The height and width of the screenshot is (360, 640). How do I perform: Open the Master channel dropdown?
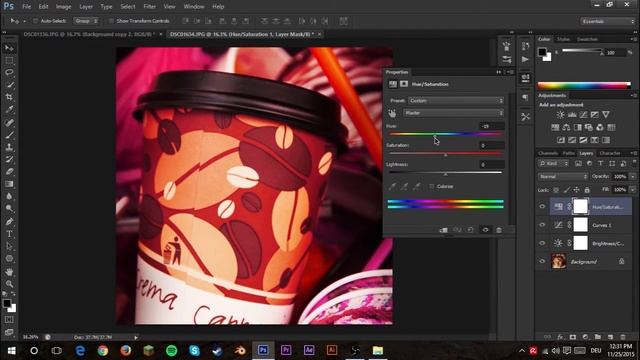tap(453, 113)
